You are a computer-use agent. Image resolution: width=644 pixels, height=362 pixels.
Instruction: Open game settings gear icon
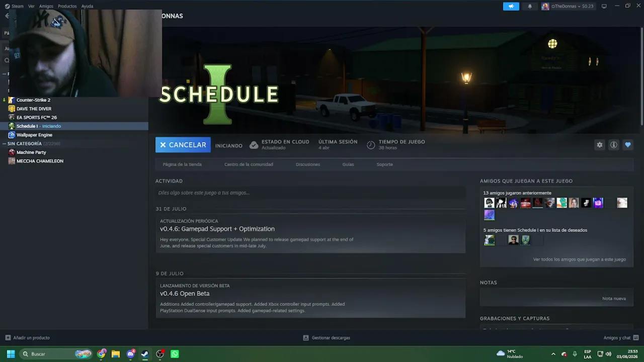pyautogui.click(x=600, y=145)
